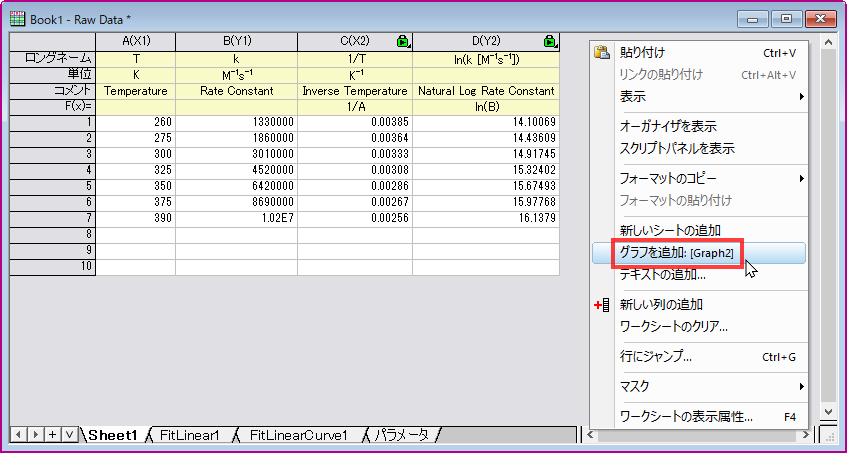The width and height of the screenshot is (847, 453).
Task: Click the 1/A formula cell
Action: click(355, 107)
